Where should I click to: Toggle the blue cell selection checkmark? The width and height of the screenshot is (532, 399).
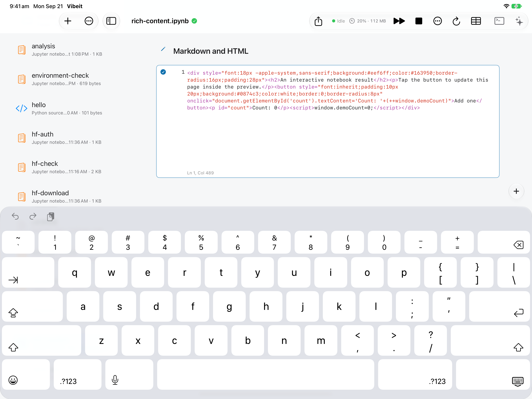click(163, 72)
